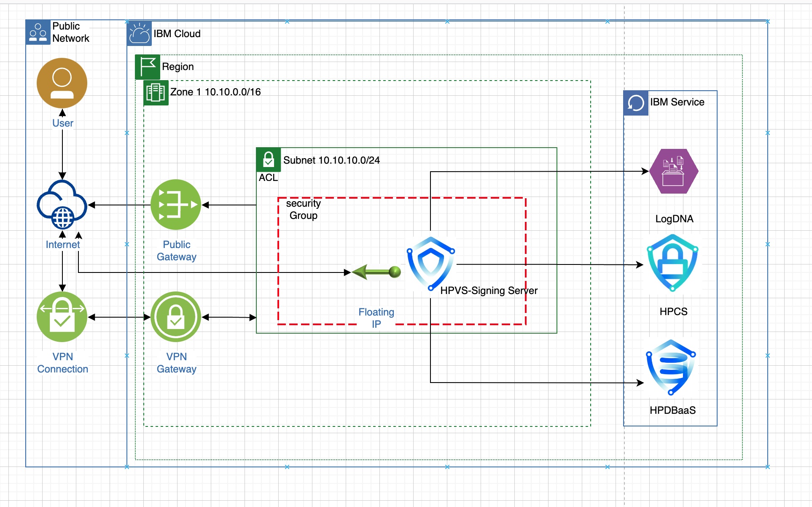Select the orange User icon
Image resolution: width=812 pixels, height=507 pixels.
(62, 83)
